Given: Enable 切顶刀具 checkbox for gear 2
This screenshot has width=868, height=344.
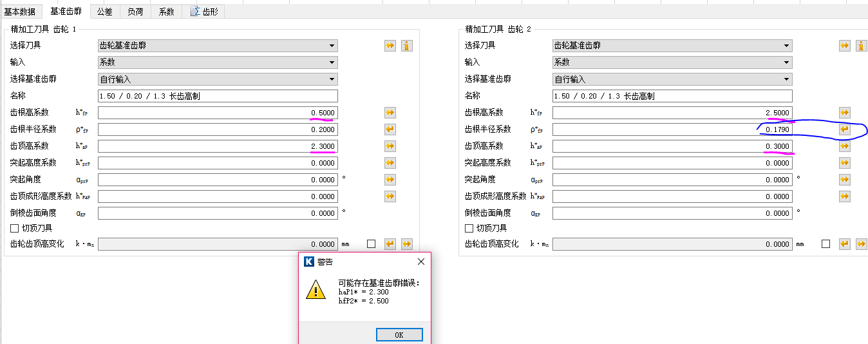Looking at the screenshot, I should (x=469, y=228).
